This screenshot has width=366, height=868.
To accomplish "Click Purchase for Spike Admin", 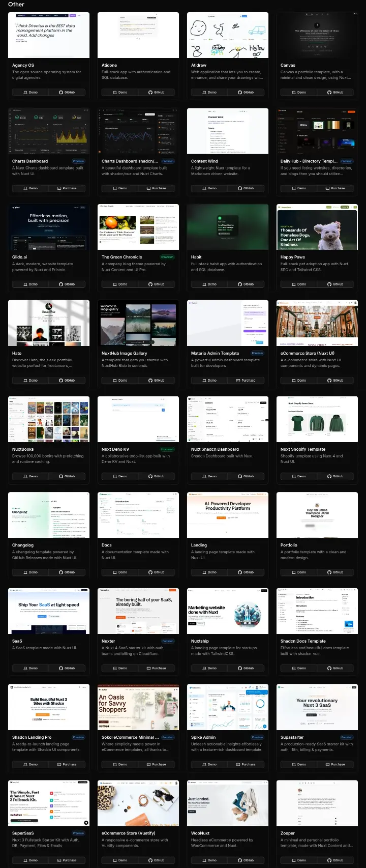I will pos(246,764).
